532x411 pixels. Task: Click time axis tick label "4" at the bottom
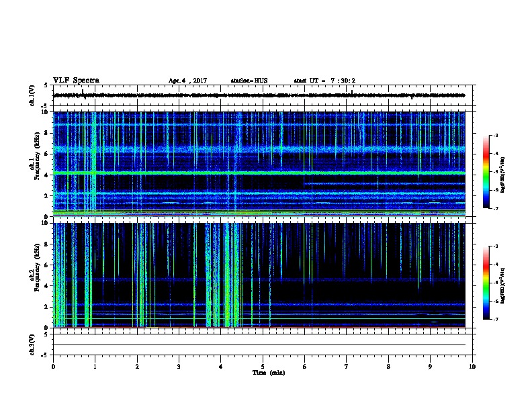coord(221,366)
